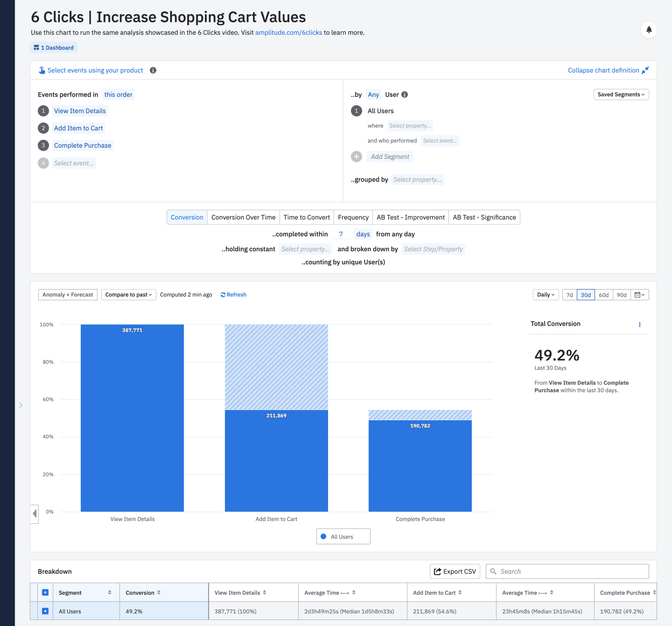The image size is (672, 626).
Task: Toggle the header checkbox in Breakdown table
Action: point(45,592)
